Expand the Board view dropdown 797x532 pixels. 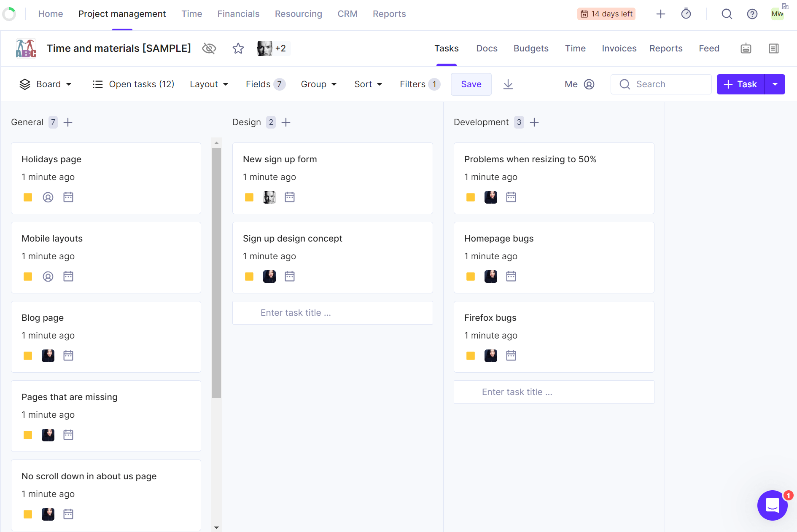(x=46, y=84)
